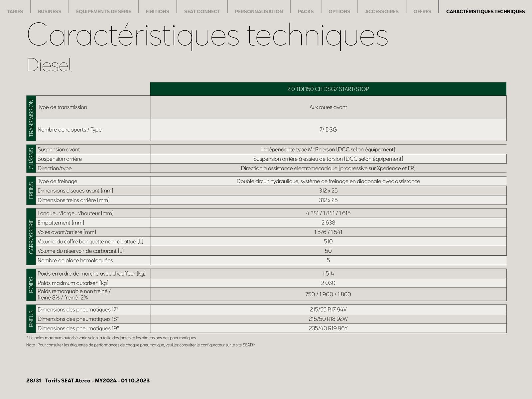Click the 2.0 TDI 150 CH DSG7 START/STOP header
Image resolution: width=532 pixels, height=399 pixels.
(328, 89)
